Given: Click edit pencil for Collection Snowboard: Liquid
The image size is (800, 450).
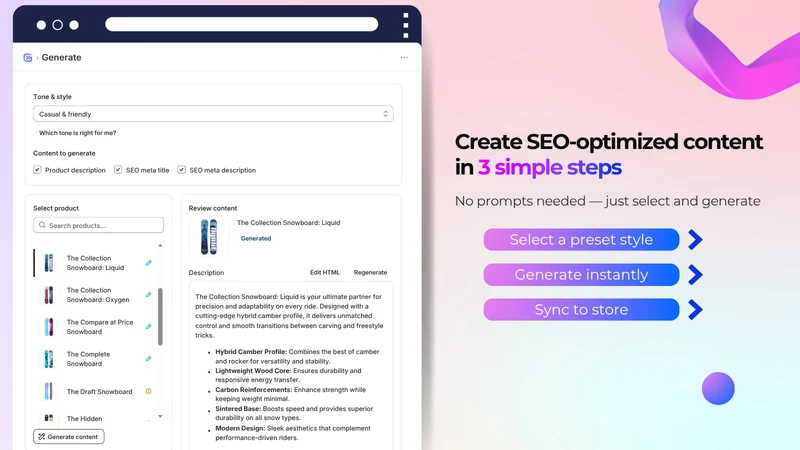Looking at the screenshot, I should 148,263.
